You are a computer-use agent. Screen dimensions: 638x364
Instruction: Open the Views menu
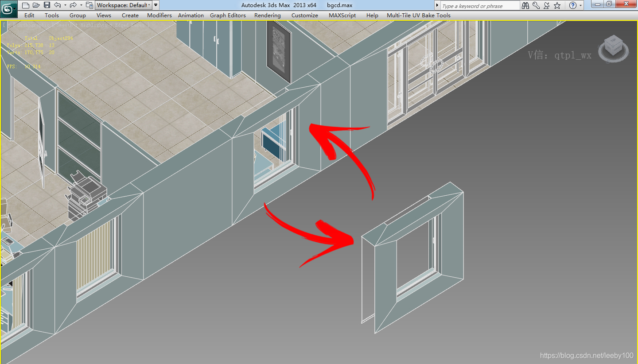pos(104,15)
